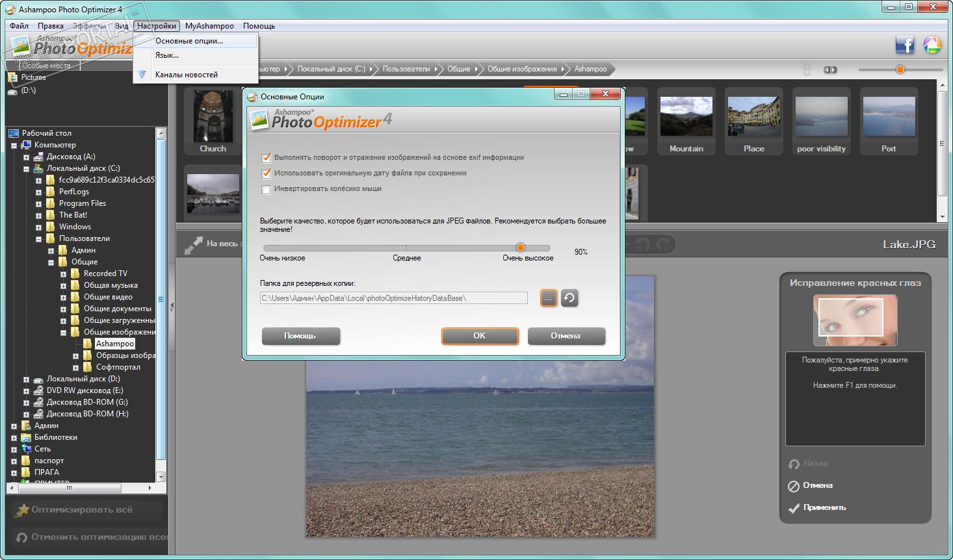Viewport: 953px width, 560px height.
Task: Expand the PerfLogs folder node
Action: click(38, 192)
